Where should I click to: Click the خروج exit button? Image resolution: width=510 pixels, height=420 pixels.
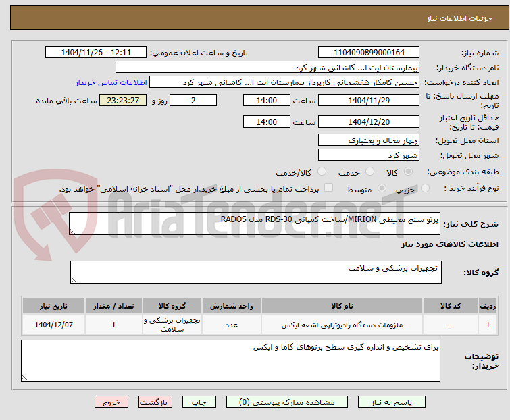tap(111, 402)
